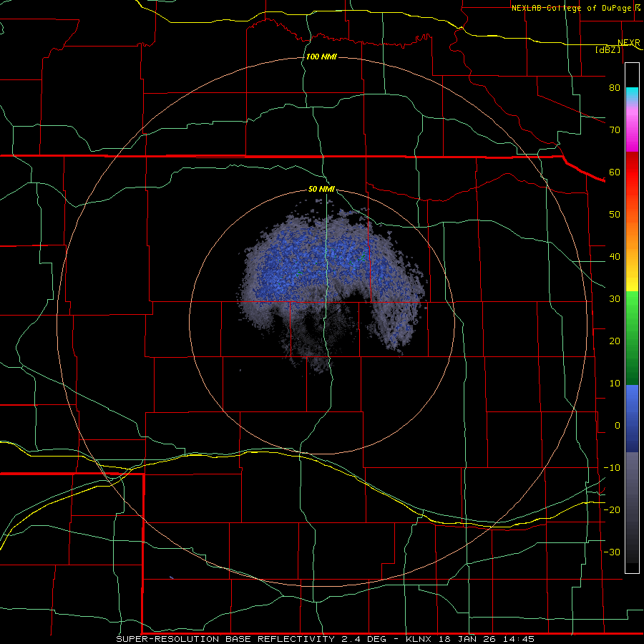Click the 10 value on the dBZ scale
This screenshot has width=644, height=644.
click(x=615, y=384)
